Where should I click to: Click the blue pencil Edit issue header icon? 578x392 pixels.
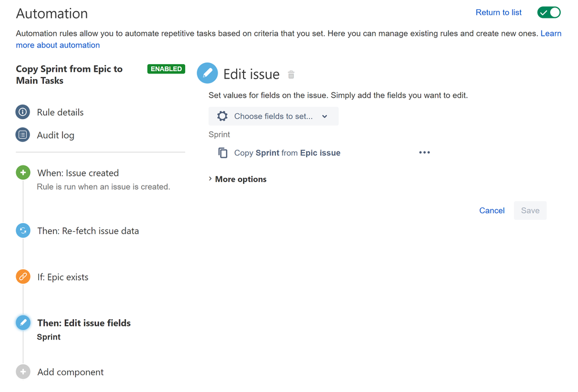(208, 73)
